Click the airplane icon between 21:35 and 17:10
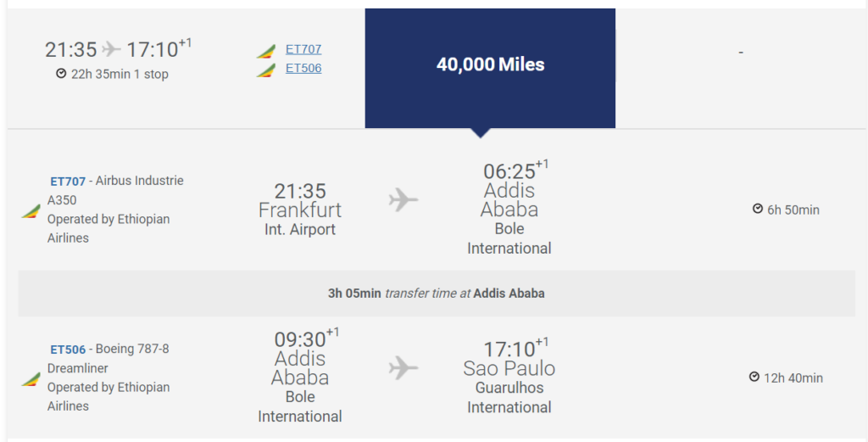This screenshot has width=868, height=442. 111,49
